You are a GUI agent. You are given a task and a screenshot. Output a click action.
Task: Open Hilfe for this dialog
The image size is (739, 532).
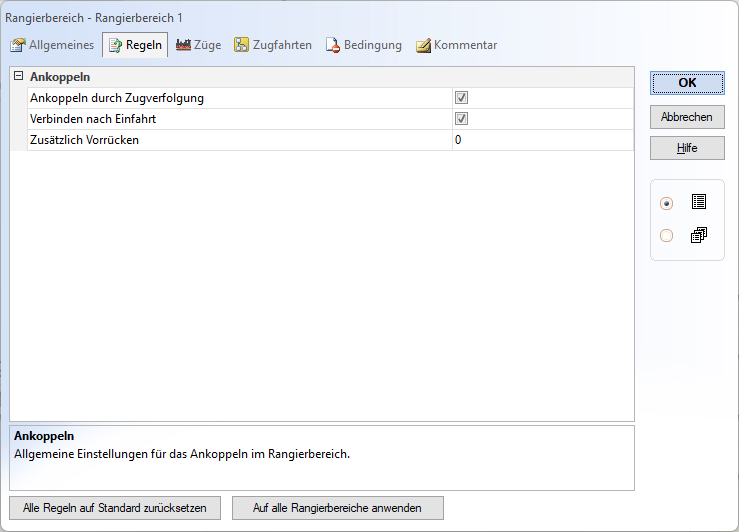[687, 148]
